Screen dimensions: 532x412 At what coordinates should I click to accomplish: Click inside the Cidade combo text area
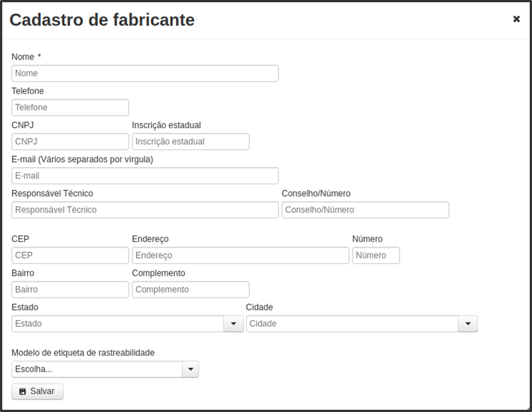352,323
